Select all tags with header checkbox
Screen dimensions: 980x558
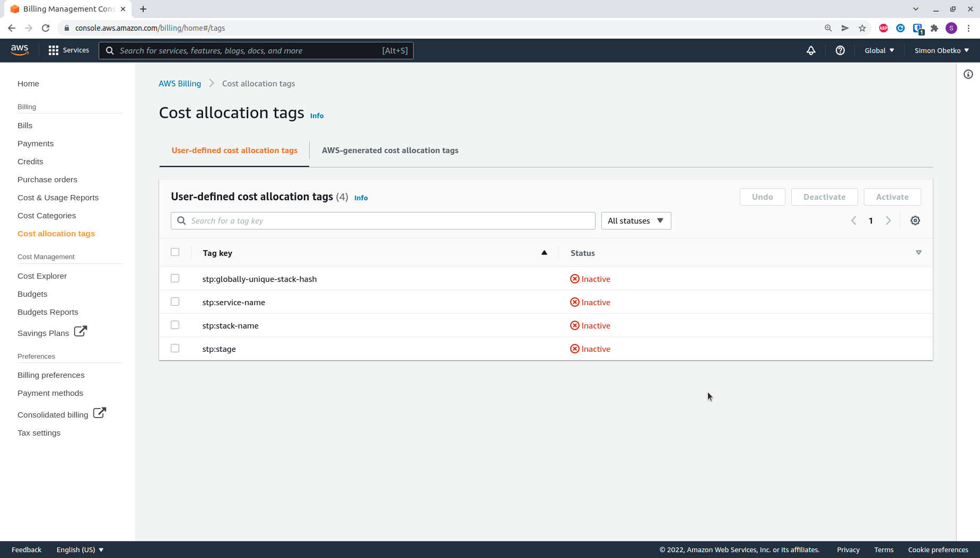point(175,252)
